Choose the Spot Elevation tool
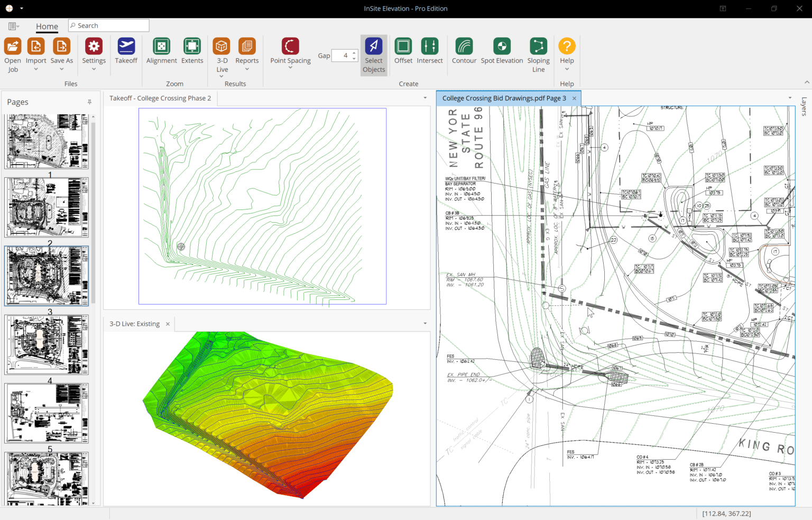Screen dimensions: 812x520 pos(501,50)
